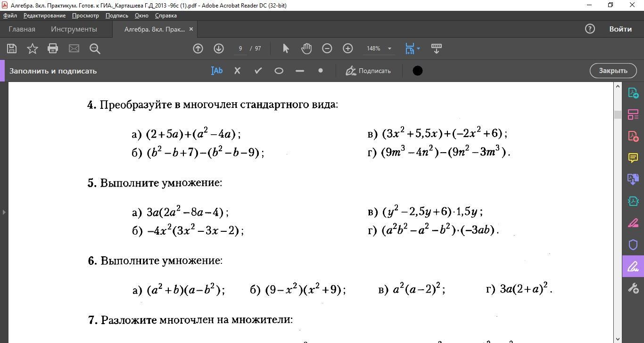
Task: Activate the hand pan tool
Action: pyautogui.click(x=306, y=49)
